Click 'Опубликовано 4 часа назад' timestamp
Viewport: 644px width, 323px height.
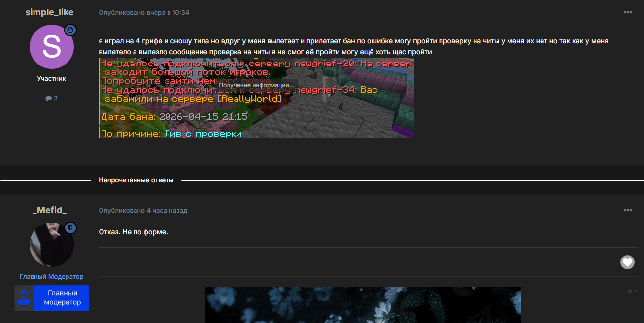[x=143, y=210]
